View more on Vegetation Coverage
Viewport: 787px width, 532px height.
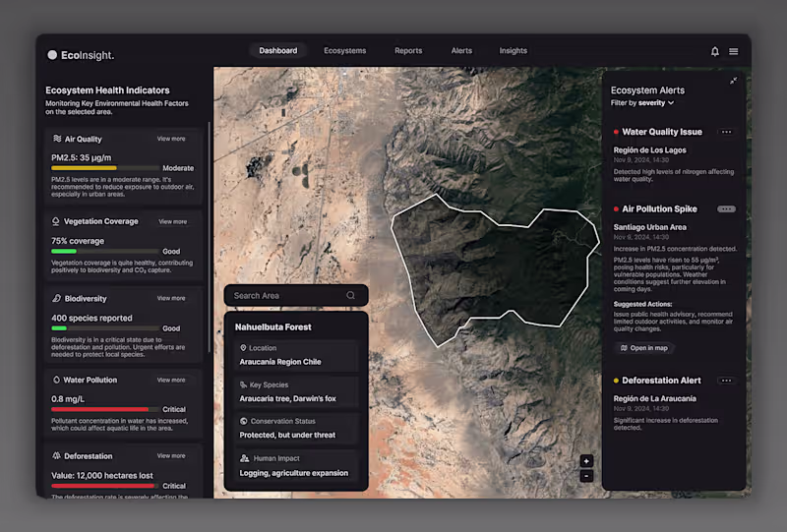click(173, 221)
